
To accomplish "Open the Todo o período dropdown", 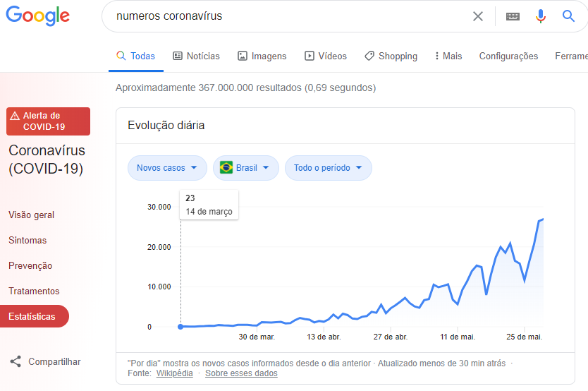I will [328, 168].
